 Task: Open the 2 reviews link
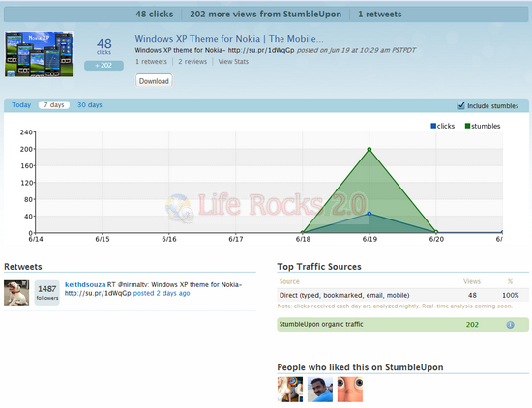pyautogui.click(x=192, y=61)
